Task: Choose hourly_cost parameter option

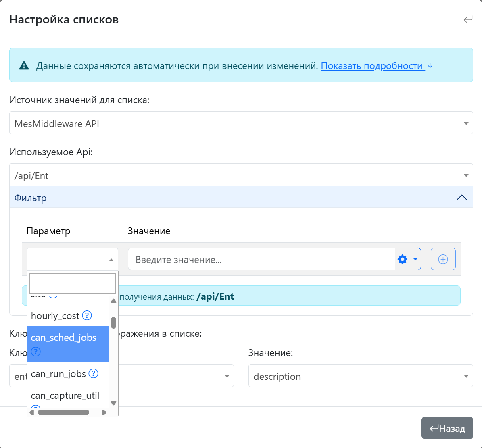Action: 55,316
